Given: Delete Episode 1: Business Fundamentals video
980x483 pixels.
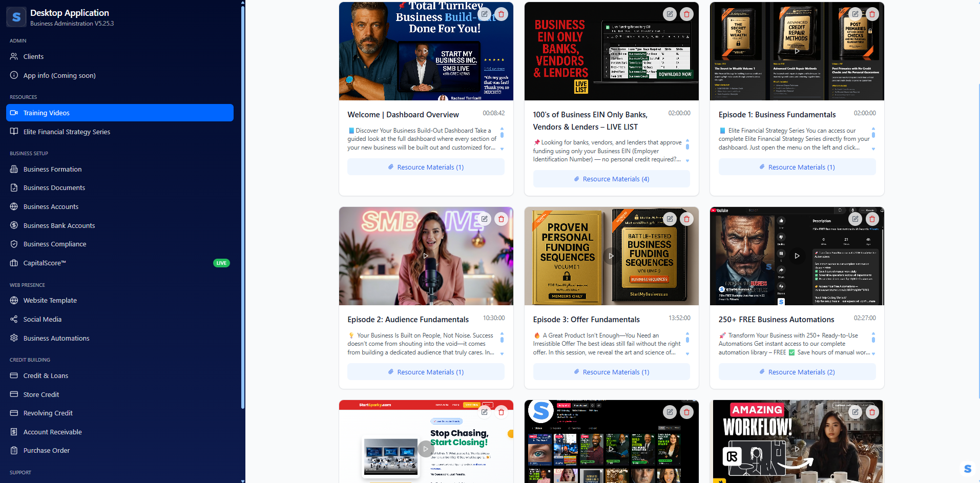Looking at the screenshot, I should click(872, 14).
